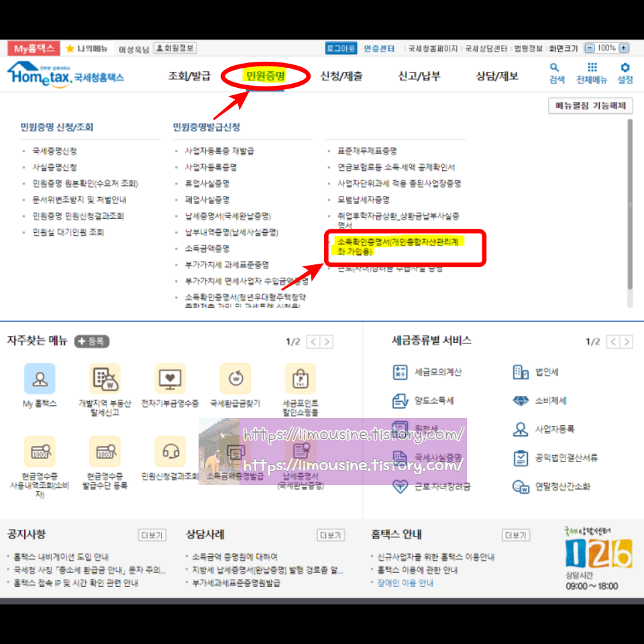This screenshot has height=644, width=644.
Task: Click 더보기 next to 홈택스 안내
Action: point(516,535)
